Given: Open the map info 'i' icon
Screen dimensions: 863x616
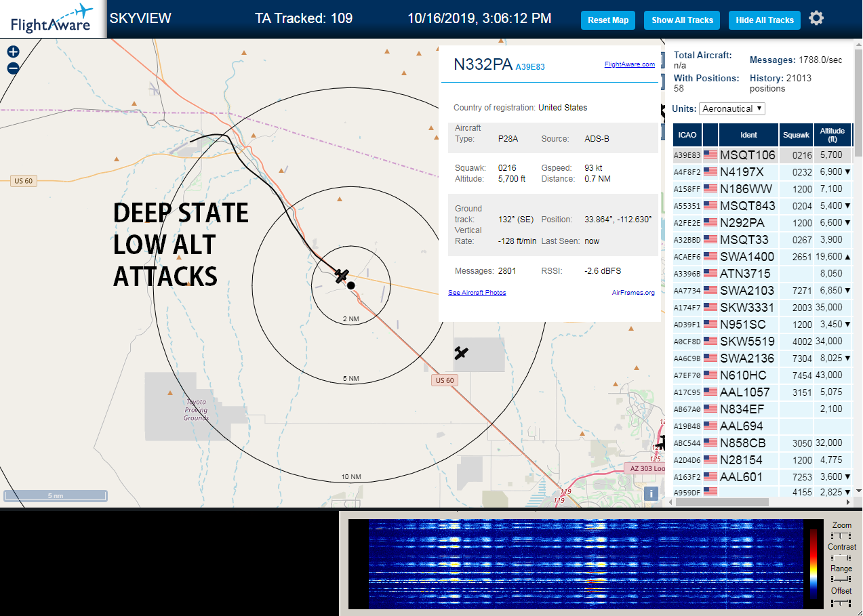Looking at the screenshot, I should (x=651, y=493).
